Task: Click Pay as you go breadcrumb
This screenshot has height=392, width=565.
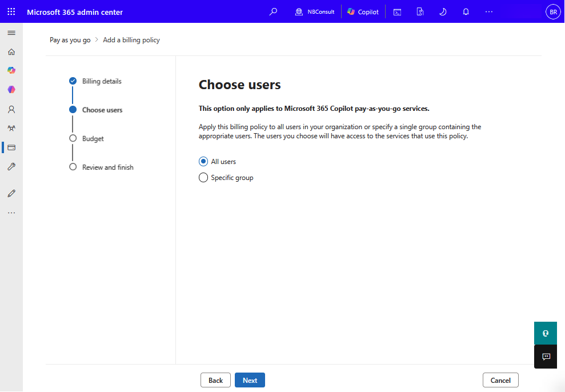Action: [70, 40]
